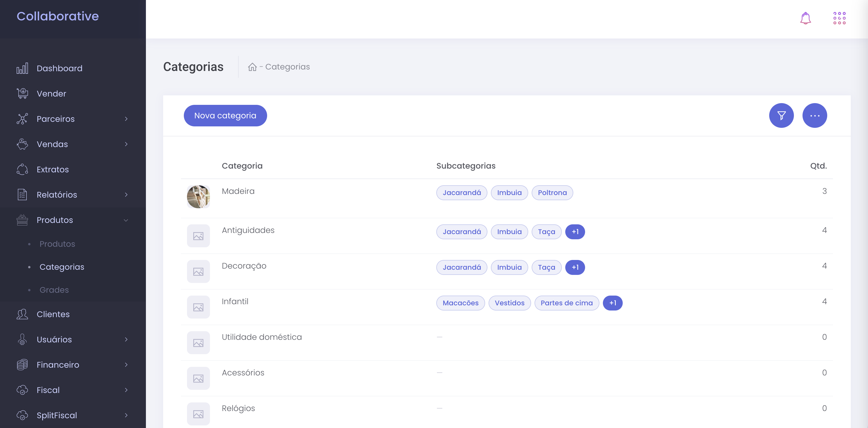Click the Produtos box icon
This screenshot has width=868, height=428.
pyautogui.click(x=22, y=220)
